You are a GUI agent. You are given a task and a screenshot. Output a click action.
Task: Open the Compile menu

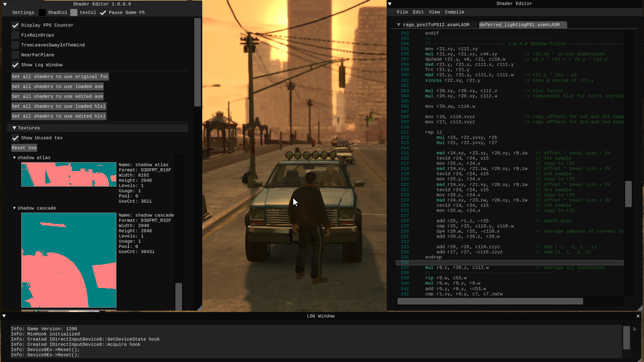click(x=454, y=12)
